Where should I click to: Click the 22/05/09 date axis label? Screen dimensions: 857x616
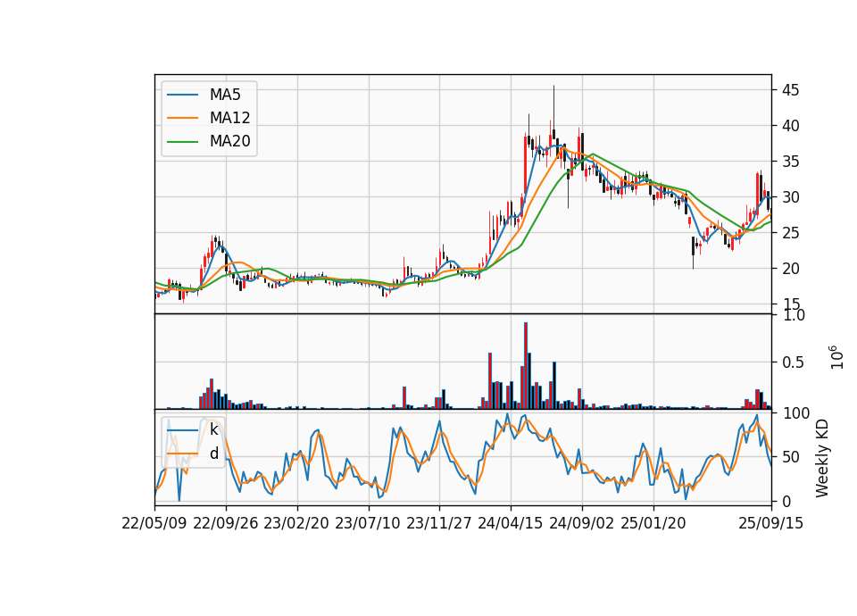tap(154, 523)
